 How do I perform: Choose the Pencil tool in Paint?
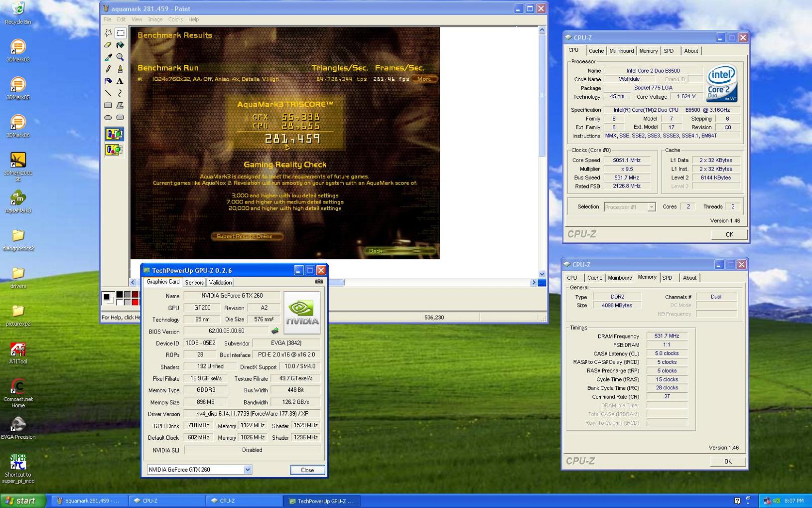pyautogui.click(x=108, y=69)
